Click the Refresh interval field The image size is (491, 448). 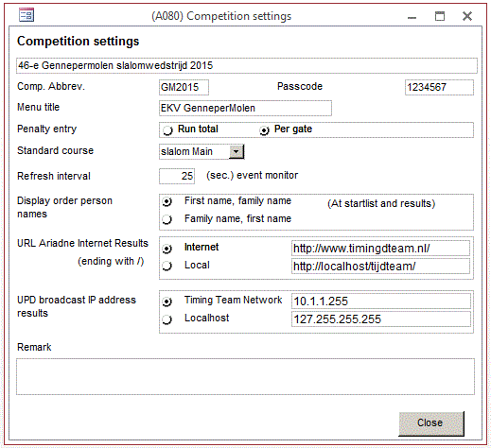177,176
